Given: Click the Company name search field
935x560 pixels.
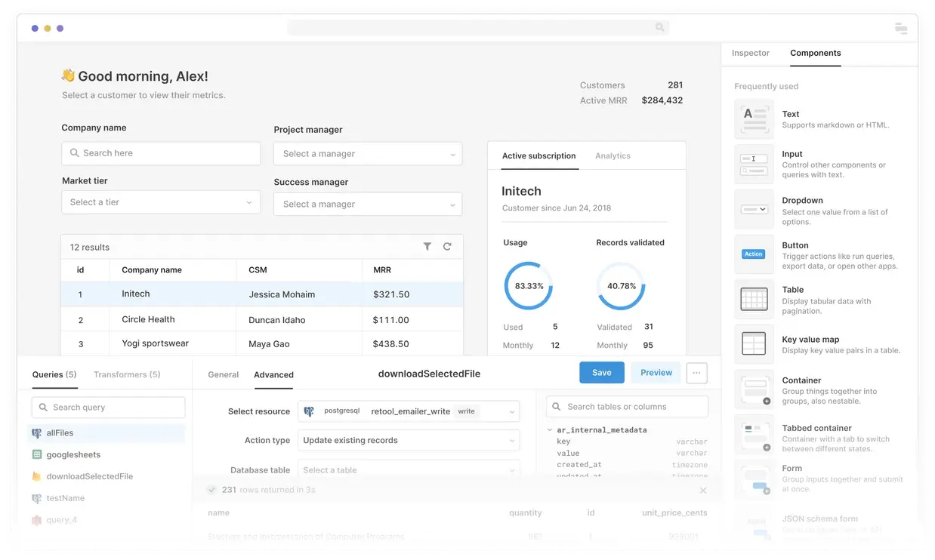Looking at the screenshot, I should click(161, 153).
